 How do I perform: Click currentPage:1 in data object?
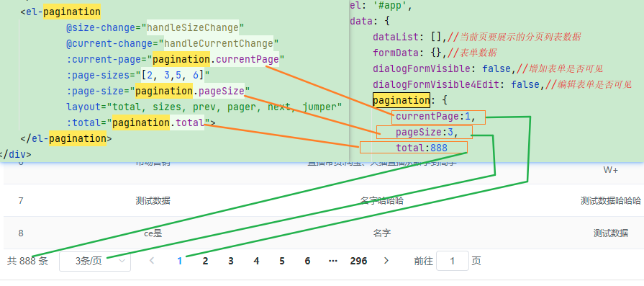tap(436, 117)
